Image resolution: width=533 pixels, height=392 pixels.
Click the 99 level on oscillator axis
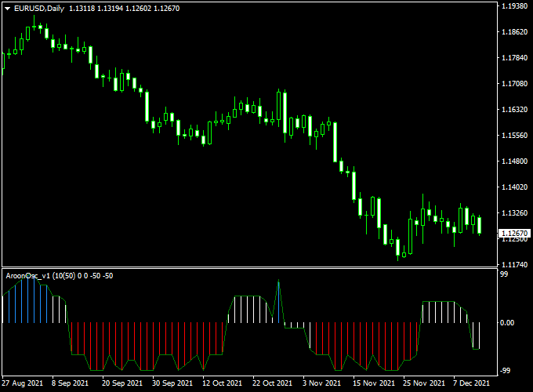pyautogui.click(x=506, y=277)
